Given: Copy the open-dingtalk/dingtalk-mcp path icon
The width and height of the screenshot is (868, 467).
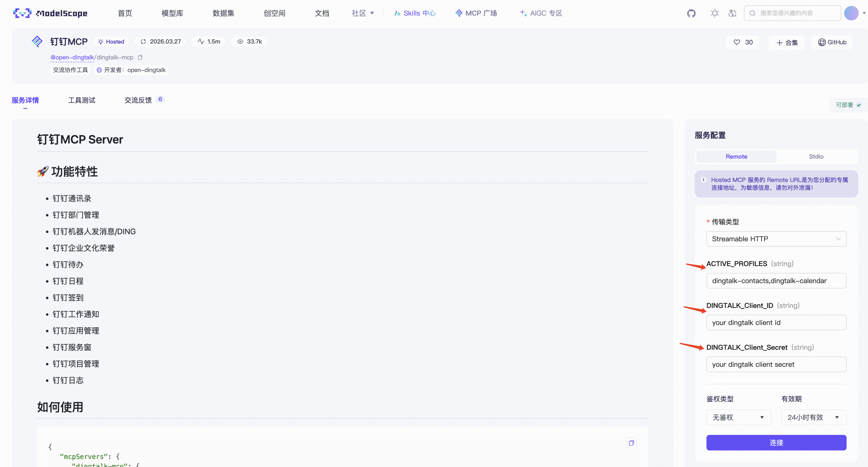Looking at the screenshot, I should (x=140, y=57).
